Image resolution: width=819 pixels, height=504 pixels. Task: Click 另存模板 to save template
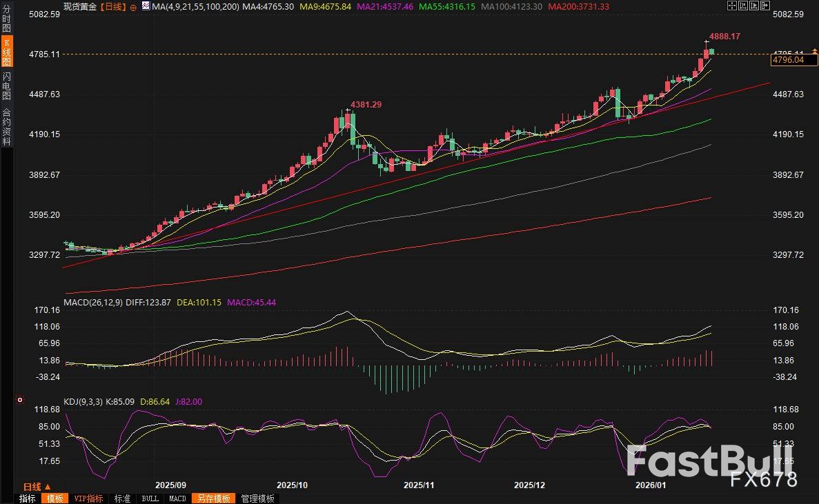pos(213,498)
